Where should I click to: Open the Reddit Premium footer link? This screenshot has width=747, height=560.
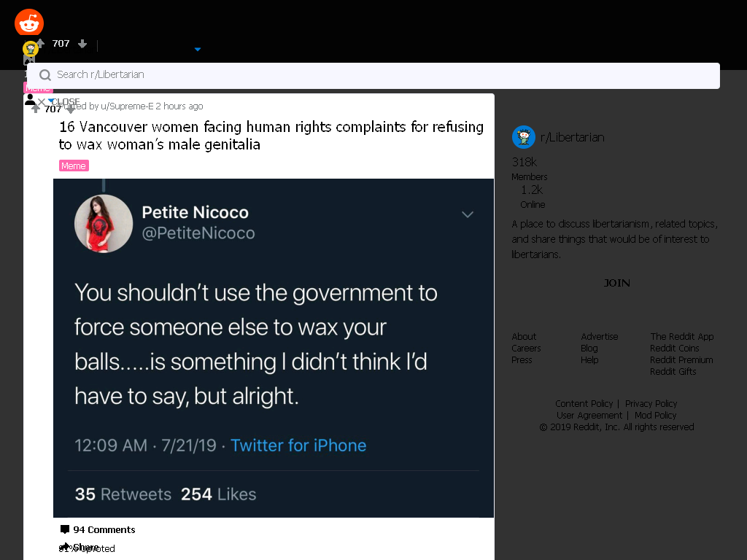681,360
